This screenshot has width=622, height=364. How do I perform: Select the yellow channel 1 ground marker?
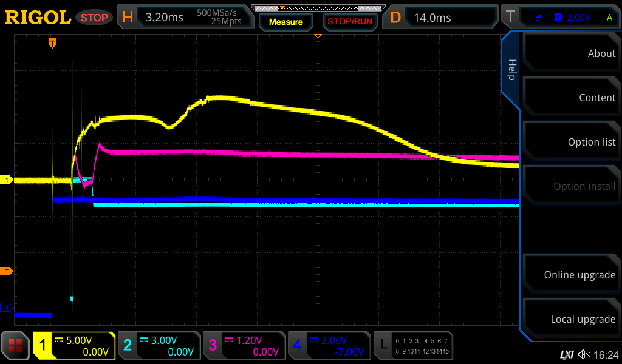(7, 180)
